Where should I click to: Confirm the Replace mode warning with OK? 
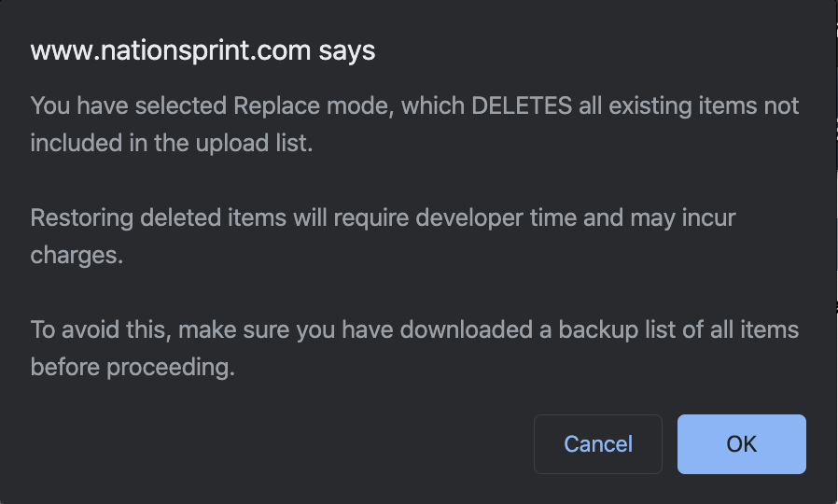click(741, 444)
